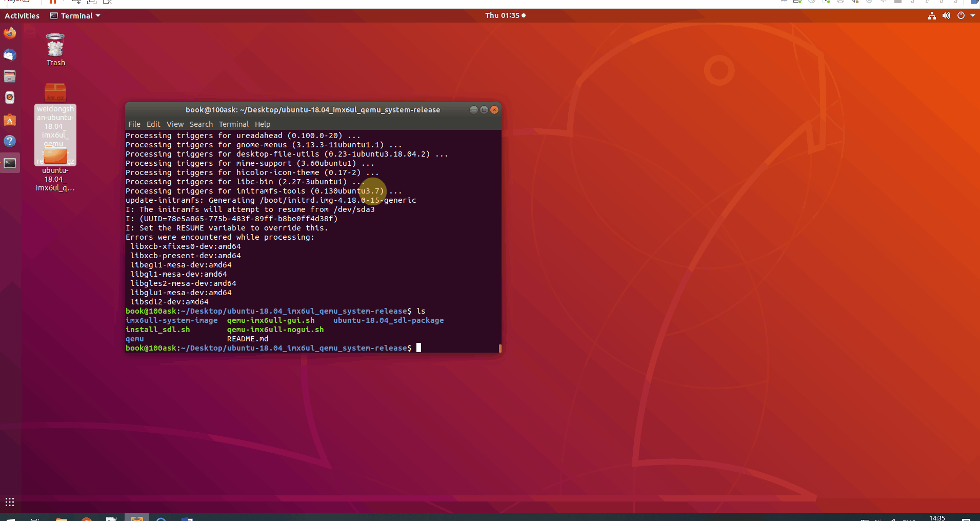980x521 pixels.
Task: Click the power icon in top bar
Action: tap(961, 16)
